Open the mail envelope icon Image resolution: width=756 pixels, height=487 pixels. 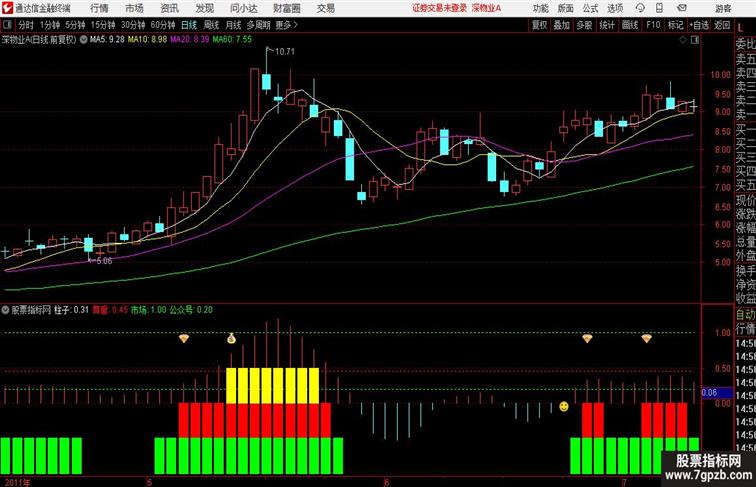point(682,8)
